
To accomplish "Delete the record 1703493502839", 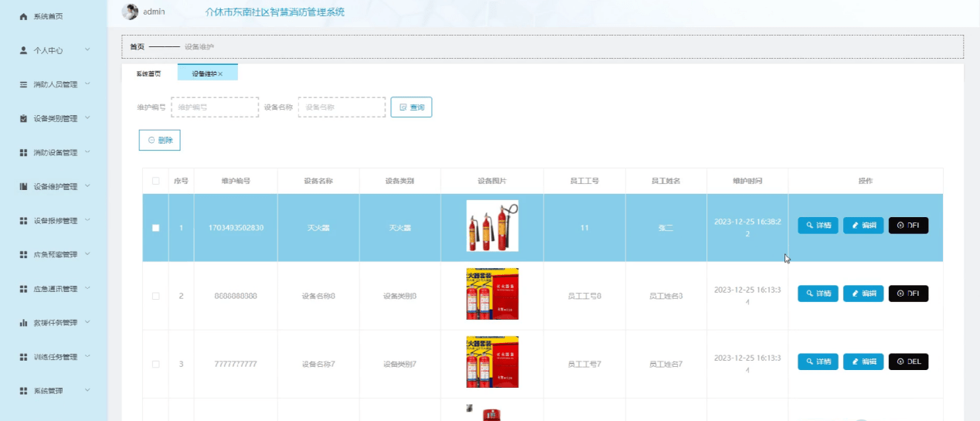I will click(x=908, y=226).
